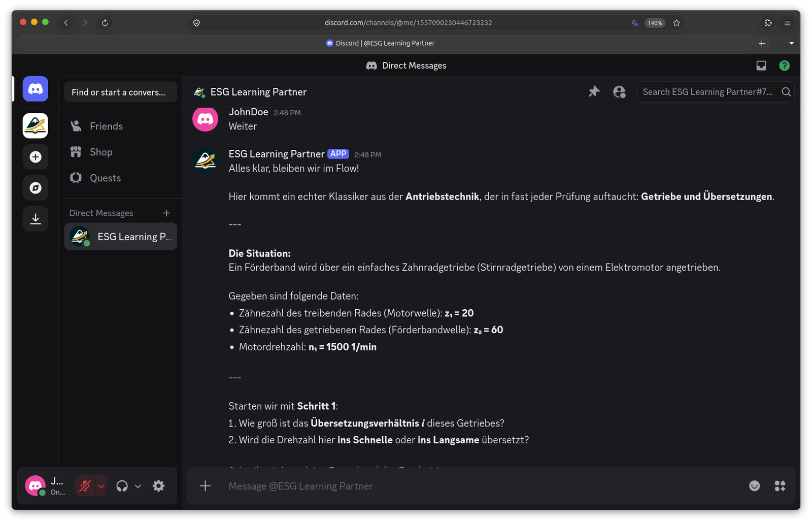Open Friends in sidebar

[x=120, y=126]
